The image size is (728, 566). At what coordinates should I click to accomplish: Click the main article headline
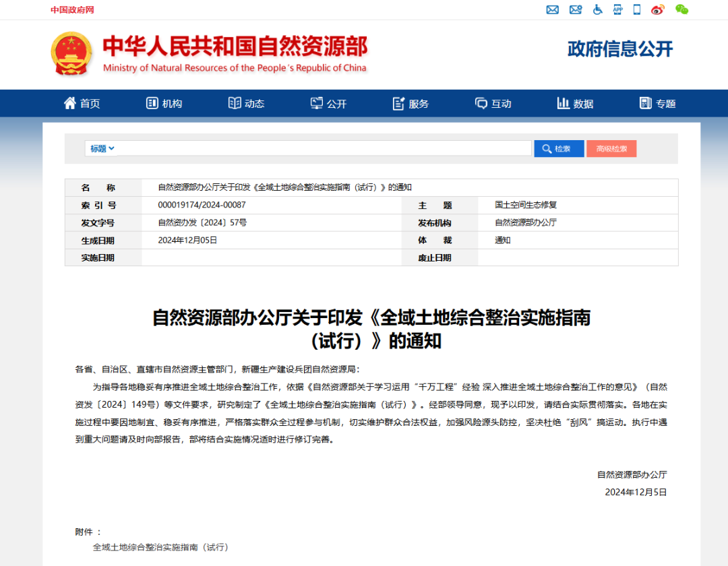(371, 329)
